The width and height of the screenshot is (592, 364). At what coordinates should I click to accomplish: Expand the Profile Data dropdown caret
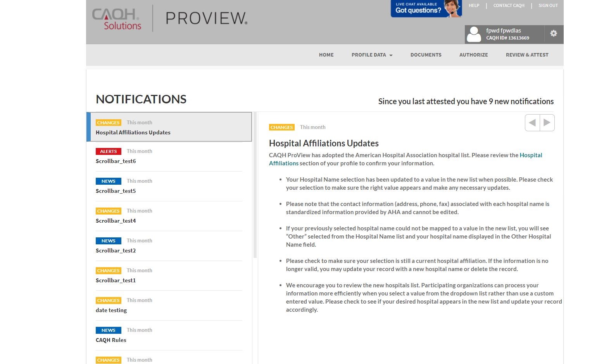click(391, 55)
